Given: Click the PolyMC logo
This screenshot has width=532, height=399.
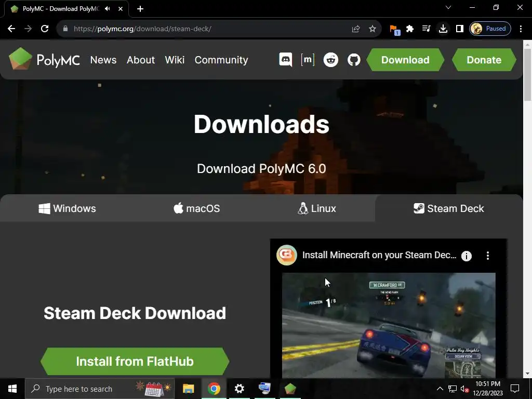Looking at the screenshot, I should (x=45, y=59).
